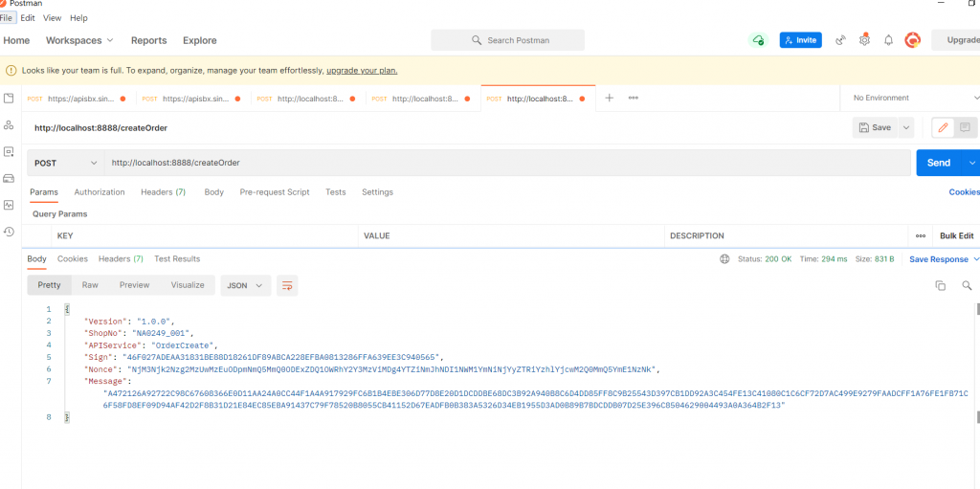The height and width of the screenshot is (489, 980).
Task: Open the History sidebar panel
Action: pos(9,232)
